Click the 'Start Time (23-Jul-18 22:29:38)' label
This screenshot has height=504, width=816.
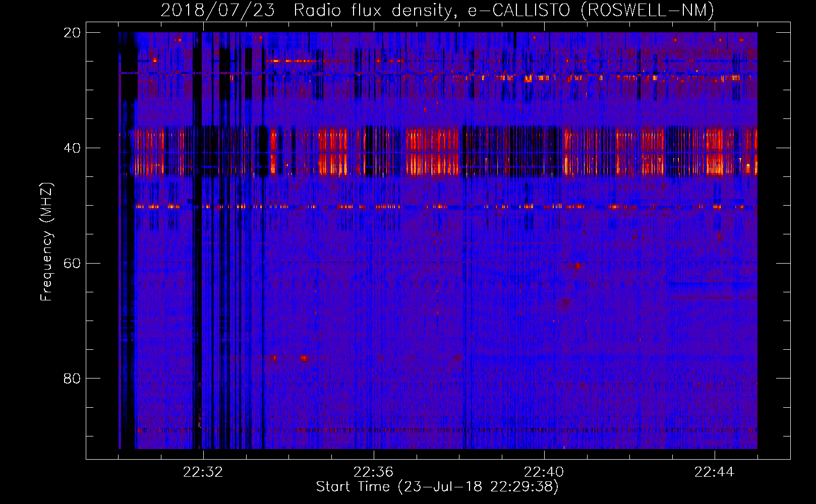tap(437, 487)
